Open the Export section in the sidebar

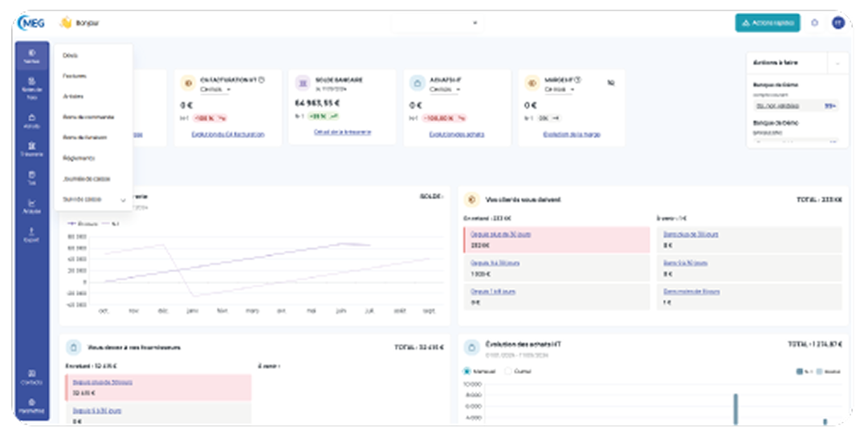pyautogui.click(x=31, y=234)
